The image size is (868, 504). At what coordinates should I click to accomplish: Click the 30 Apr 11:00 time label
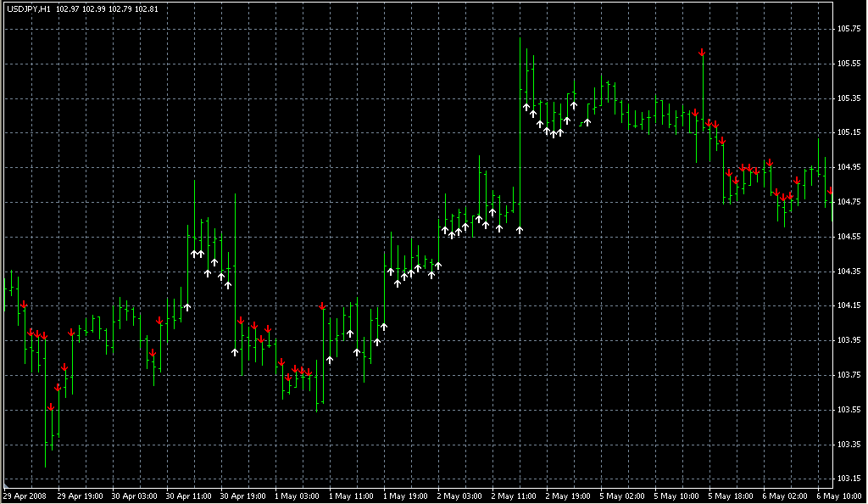tap(188, 496)
